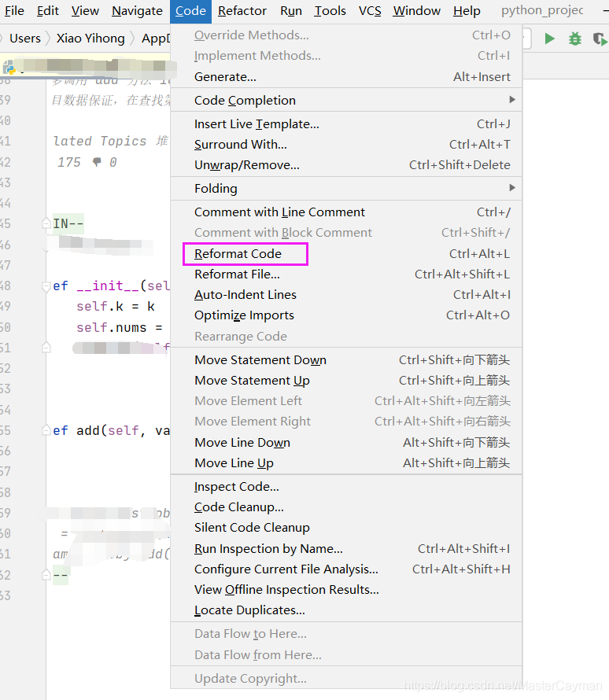Expand the Code Completion submenu arrow

pos(512,100)
